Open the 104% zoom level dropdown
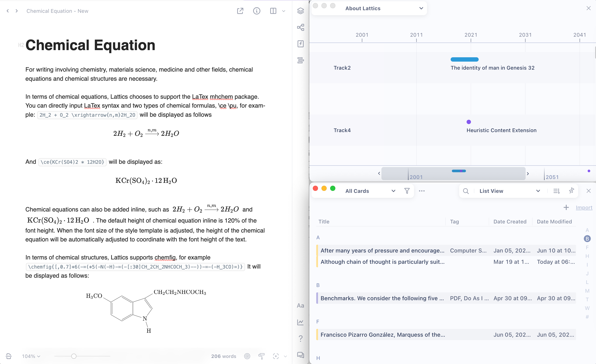596x364 pixels. tap(31, 356)
